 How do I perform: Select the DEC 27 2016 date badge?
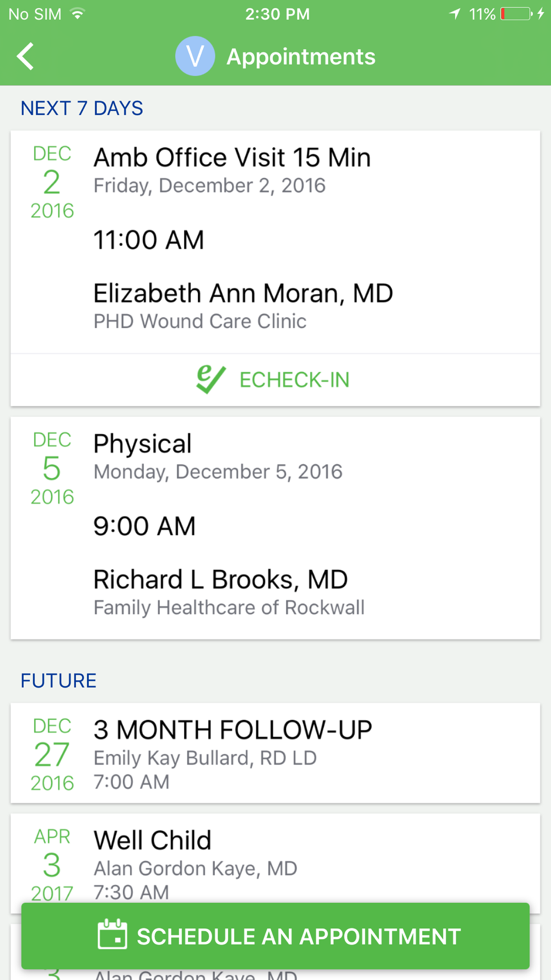52,755
